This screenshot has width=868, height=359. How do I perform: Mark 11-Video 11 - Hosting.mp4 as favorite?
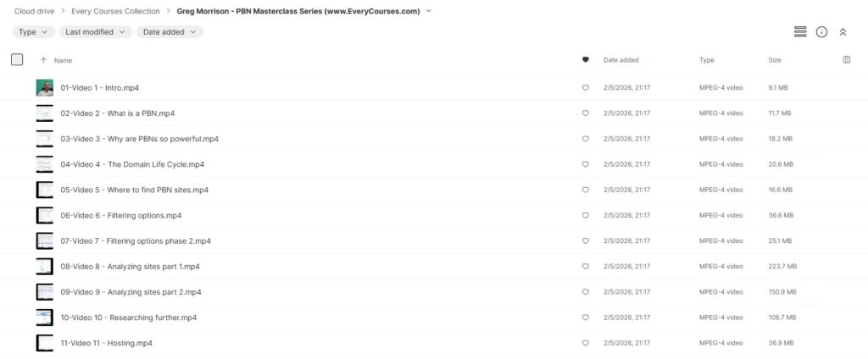point(585,343)
